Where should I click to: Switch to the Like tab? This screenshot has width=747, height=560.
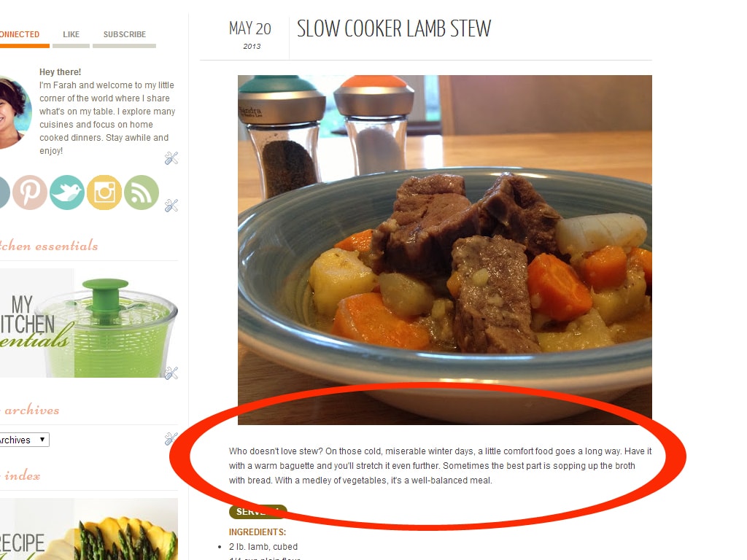(x=71, y=35)
